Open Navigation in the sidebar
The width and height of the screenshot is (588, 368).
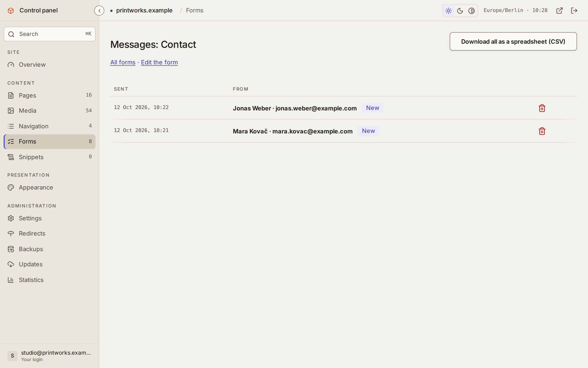[49, 126]
